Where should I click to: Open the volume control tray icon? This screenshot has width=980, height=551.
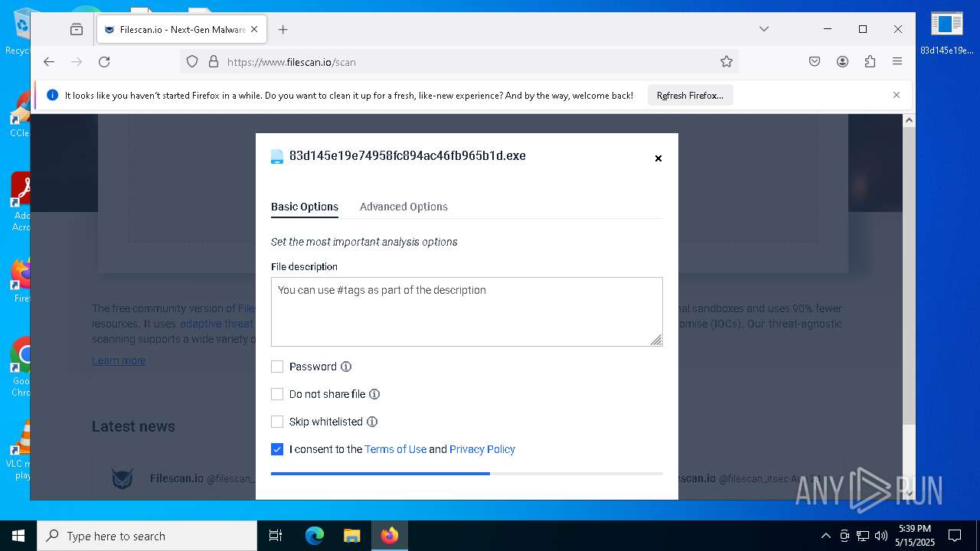click(x=881, y=536)
